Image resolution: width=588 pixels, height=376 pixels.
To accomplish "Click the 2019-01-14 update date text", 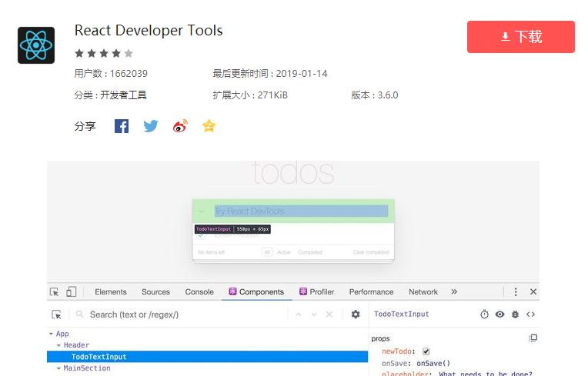I will coord(302,73).
